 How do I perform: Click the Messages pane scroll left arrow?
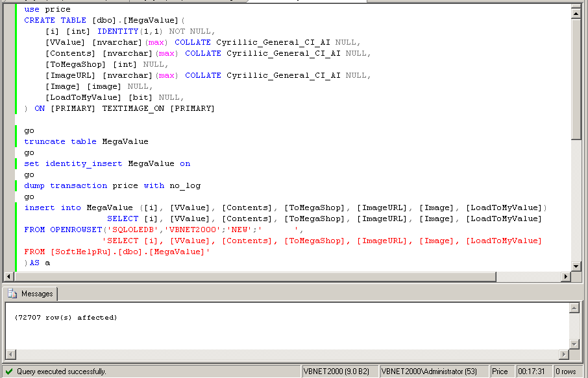point(11,354)
